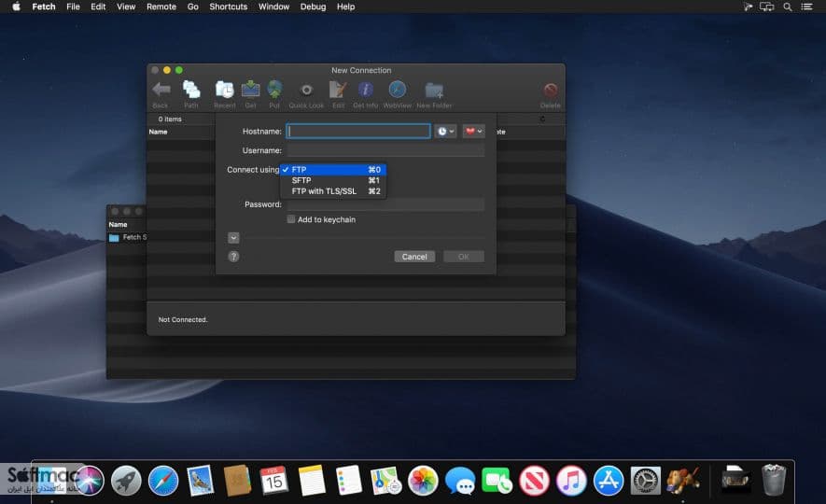Screen dimensions: 826x504
Task: Click the Quick Look eye icon
Action: click(306, 90)
